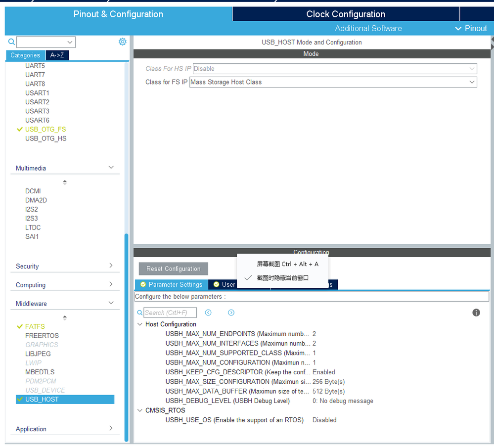Click the green check icon beside USB_OTG_FS
The height and width of the screenshot is (448, 494).
point(20,129)
